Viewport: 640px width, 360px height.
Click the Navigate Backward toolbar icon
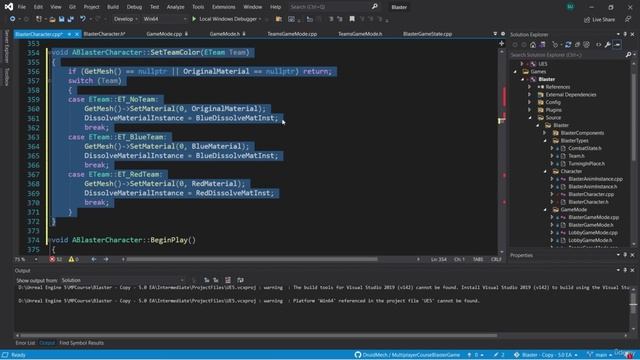coord(12,19)
